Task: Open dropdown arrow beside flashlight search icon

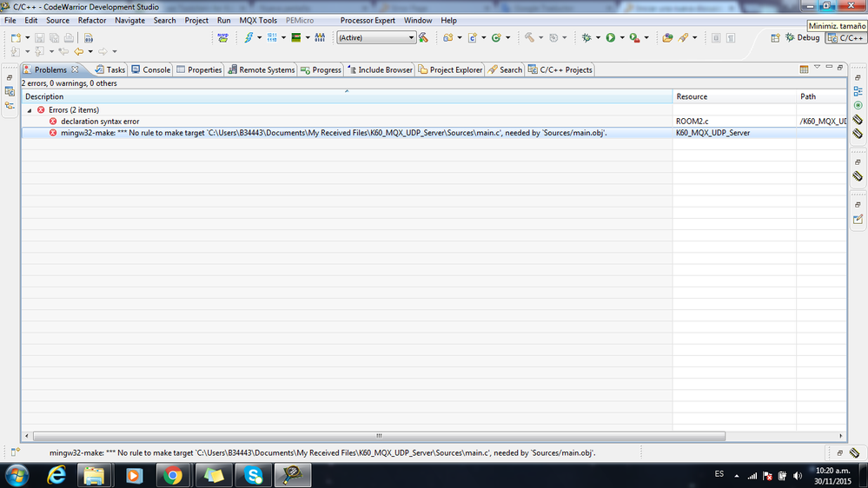Action: tap(695, 37)
